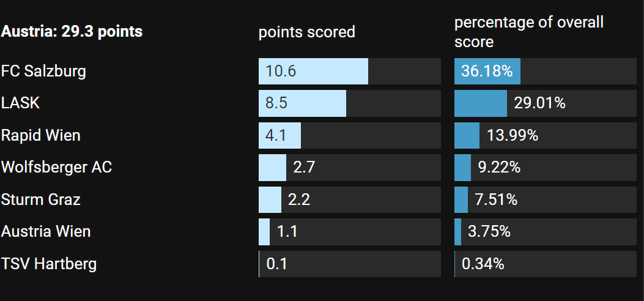644x301 pixels.
Task: Click the TSV Hartberg label
Action: 49,264
